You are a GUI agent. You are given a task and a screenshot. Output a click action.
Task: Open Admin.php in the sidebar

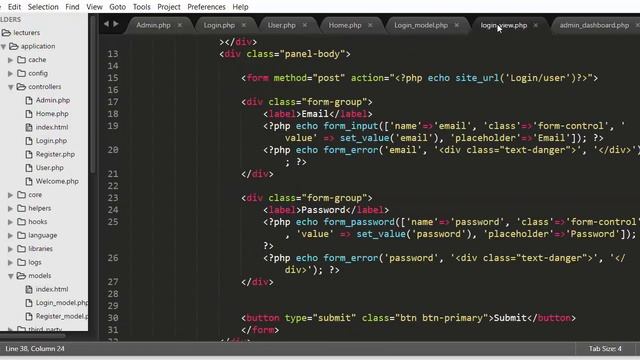pos(53,100)
